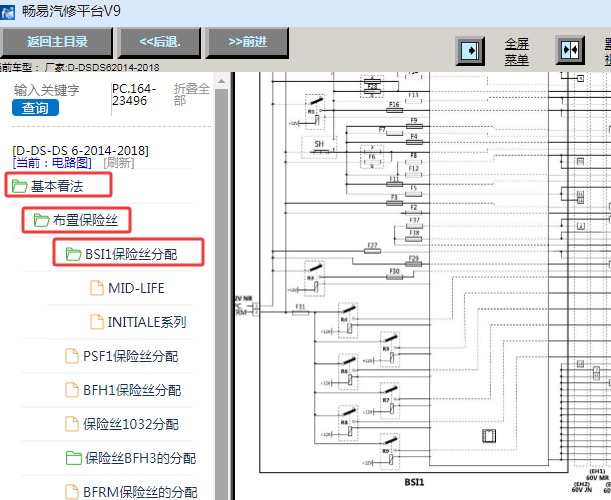
Task: Open the INITIALE系列 document
Action: [147, 322]
